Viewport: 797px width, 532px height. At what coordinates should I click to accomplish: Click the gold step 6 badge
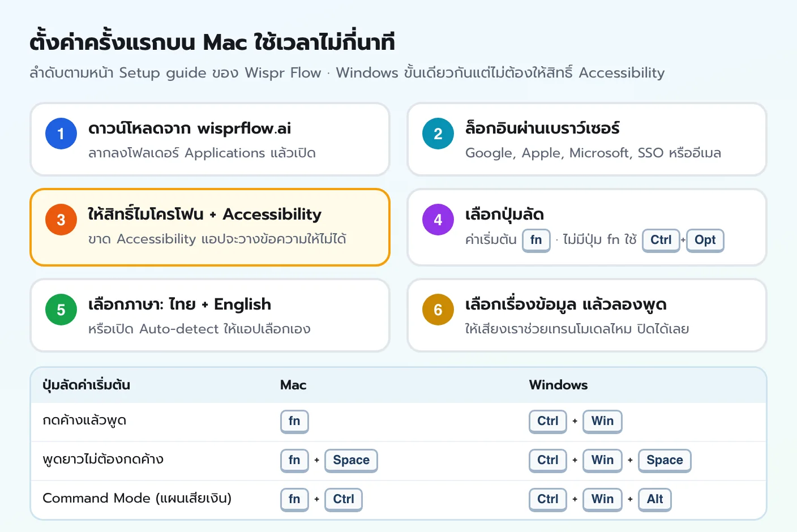pyautogui.click(x=438, y=310)
